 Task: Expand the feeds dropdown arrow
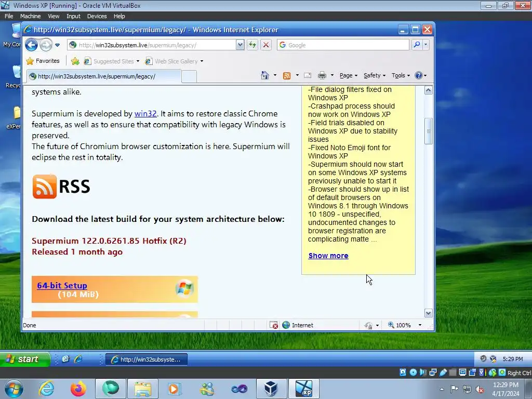coord(297,75)
